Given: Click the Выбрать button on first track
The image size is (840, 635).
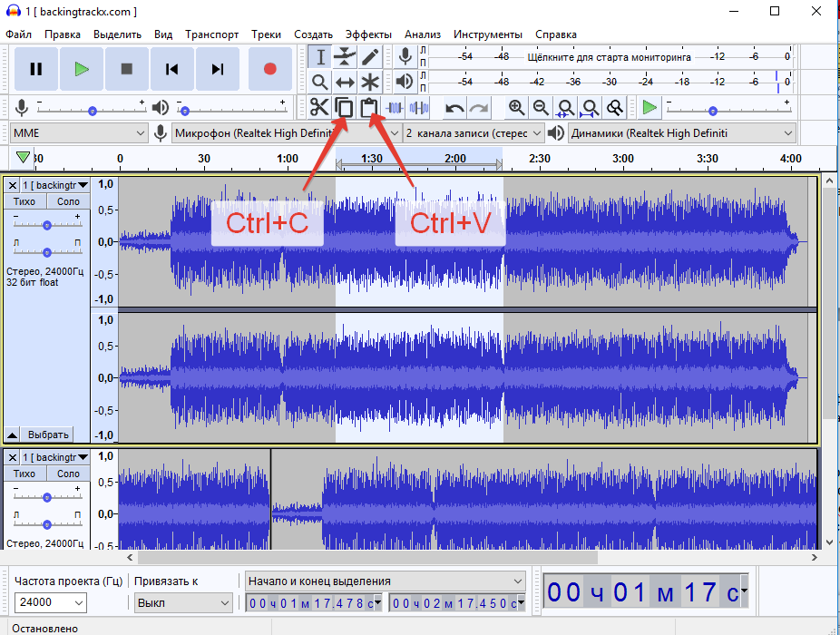Looking at the screenshot, I should 47,435.
